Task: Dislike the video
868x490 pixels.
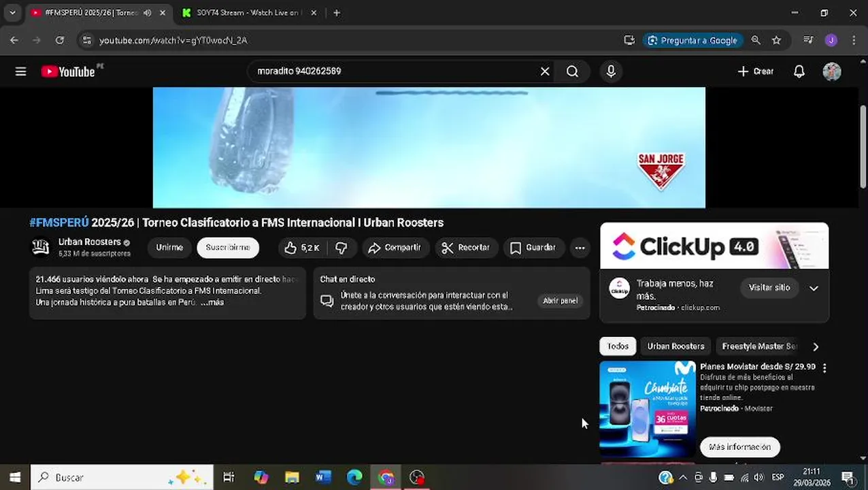Action: pos(341,248)
